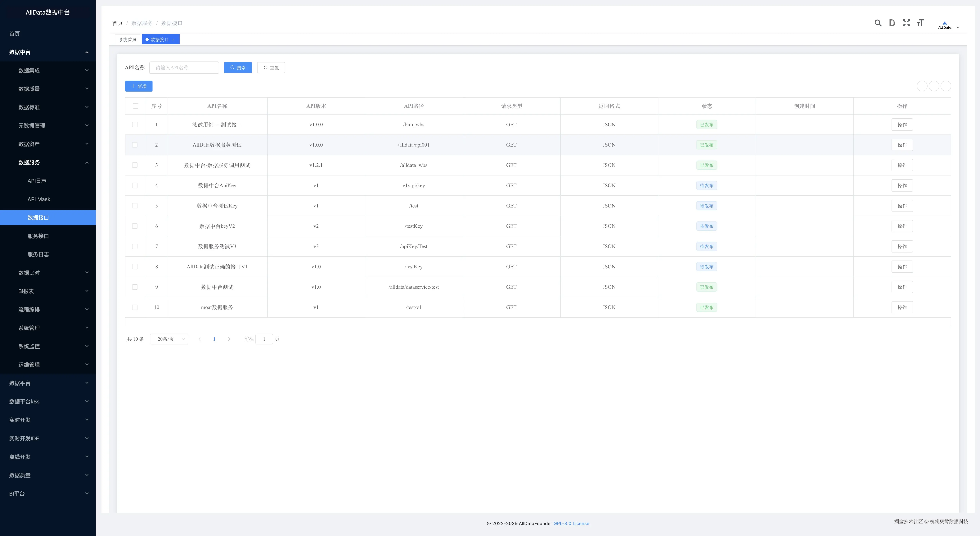Click the header search magnifier icon
This screenshot has height=536, width=980.
pos(878,23)
